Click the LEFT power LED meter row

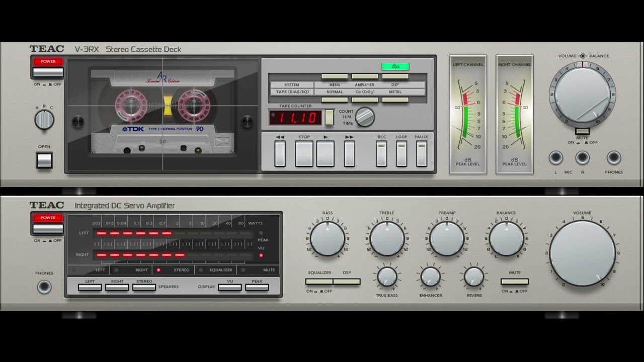coord(174,233)
